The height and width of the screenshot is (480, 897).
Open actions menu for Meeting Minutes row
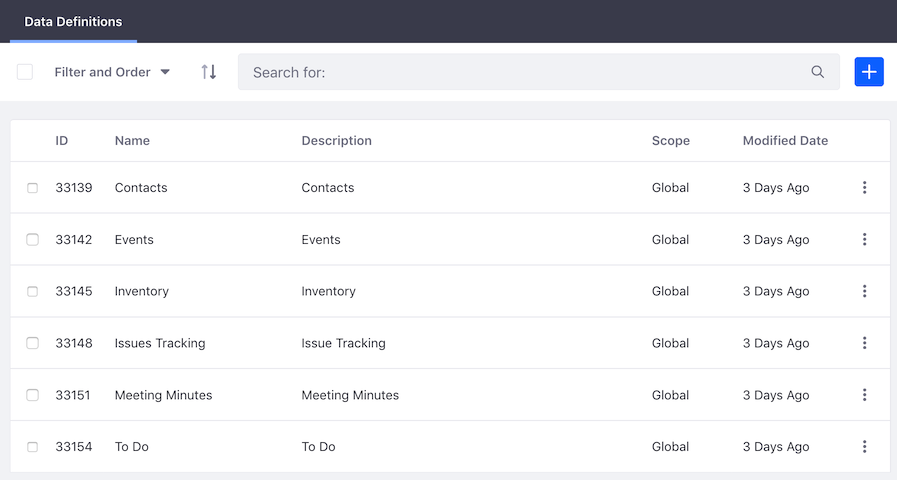click(864, 395)
